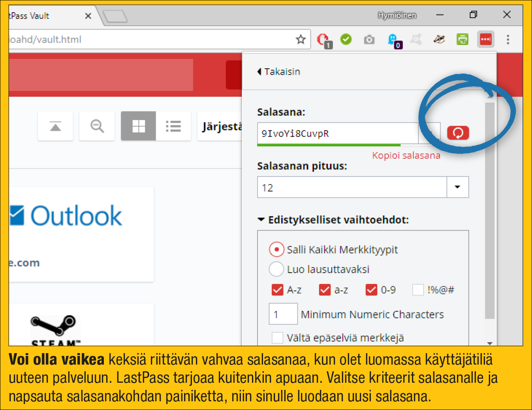Select Salli Kaikki Merkkityypit radio button
Image resolution: width=532 pixels, height=410 pixels.
click(276, 250)
